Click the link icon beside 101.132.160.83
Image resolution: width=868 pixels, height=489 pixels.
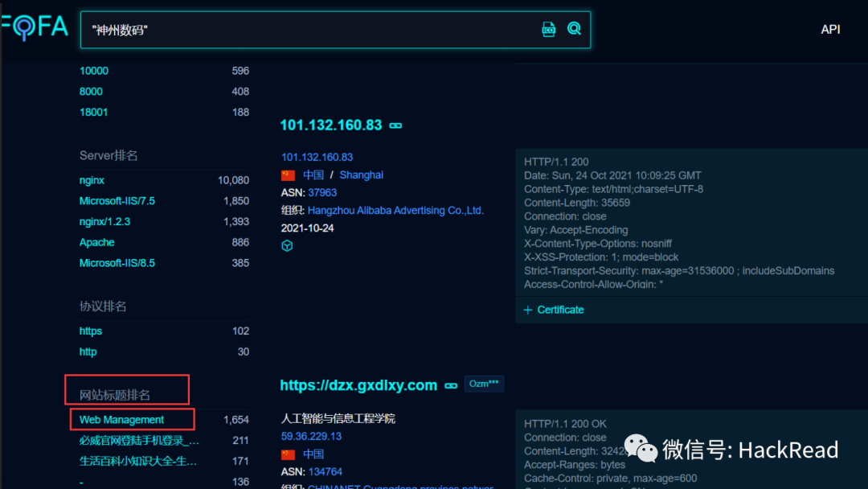click(x=395, y=125)
